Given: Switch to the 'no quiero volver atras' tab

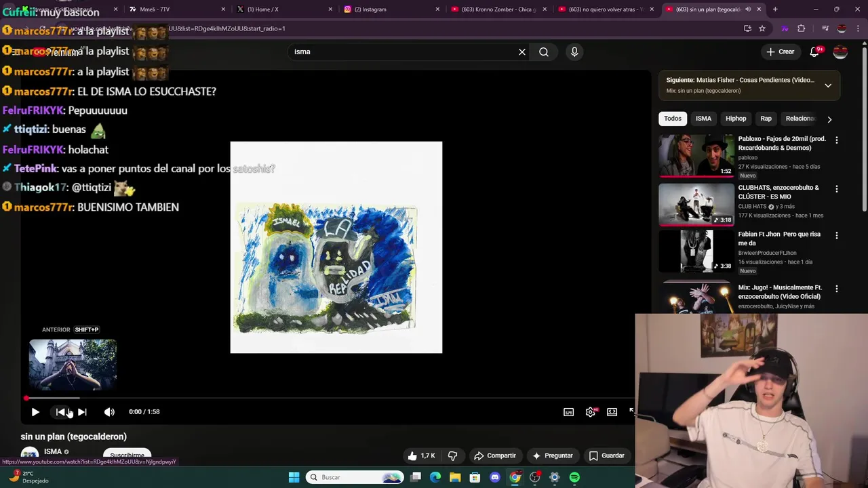Looking at the screenshot, I should click(606, 9).
